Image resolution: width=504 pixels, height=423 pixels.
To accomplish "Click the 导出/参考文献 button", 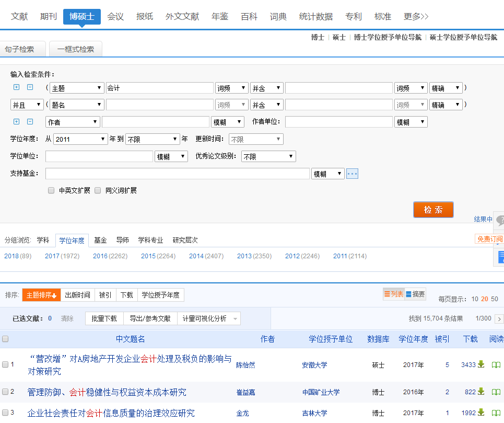I will (150, 318).
